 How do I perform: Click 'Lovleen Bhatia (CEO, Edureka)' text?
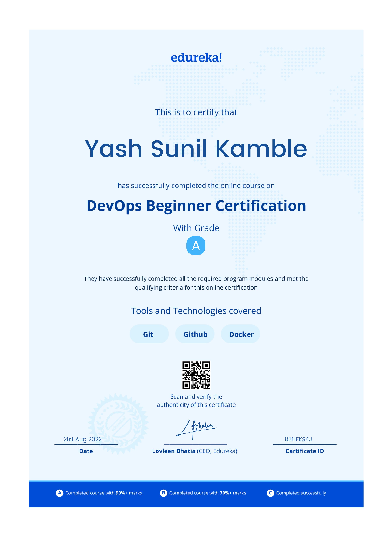tap(195, 451)
